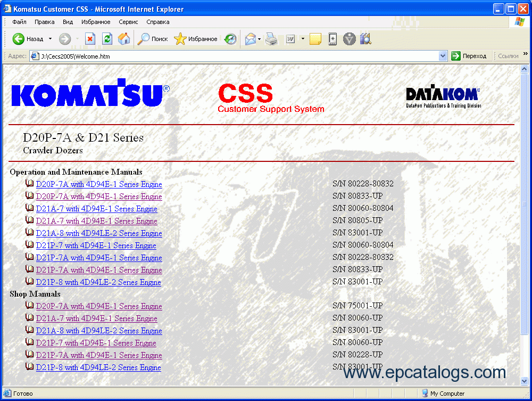The width and height of the screenshot is (532, 401).
Task: Click book icon beside D21P-7 O&M link
Action: (x=29, y=244)
